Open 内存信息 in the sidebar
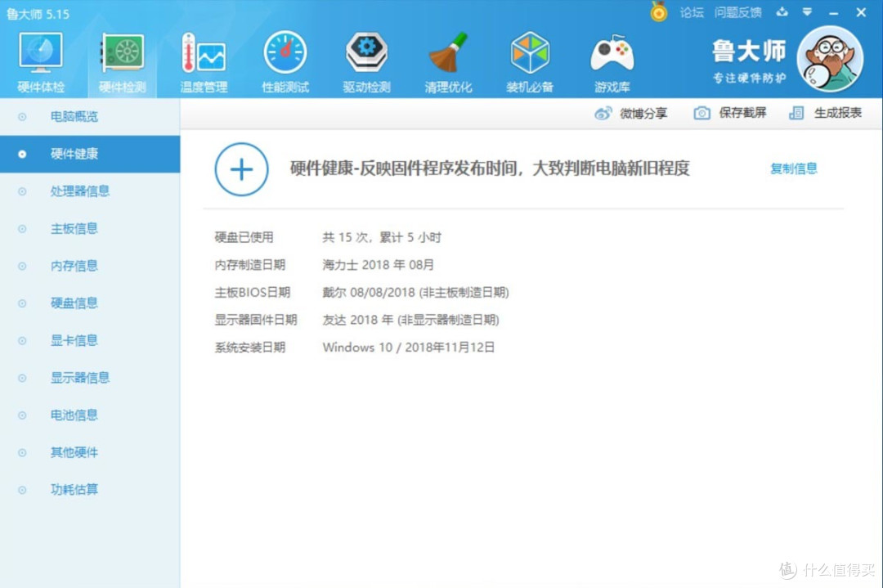 90,265
